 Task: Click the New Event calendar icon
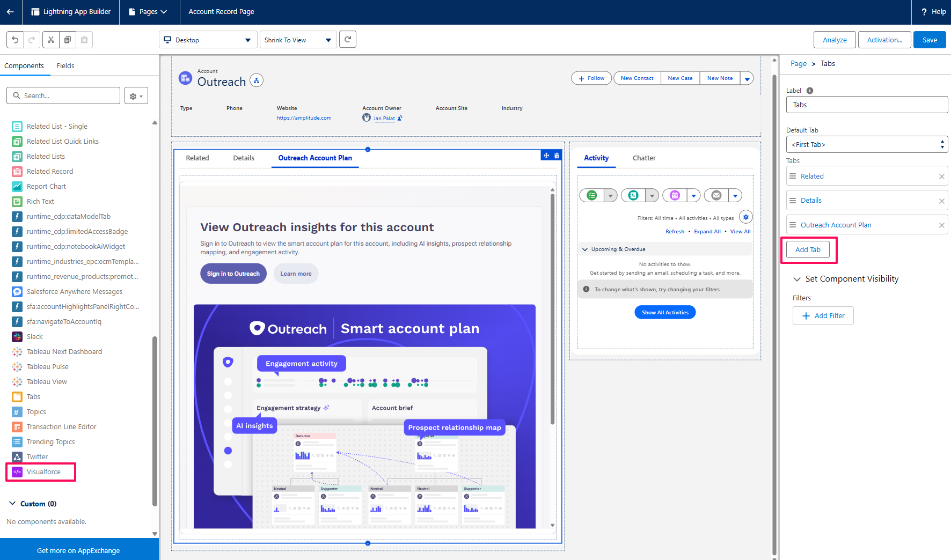675,195
